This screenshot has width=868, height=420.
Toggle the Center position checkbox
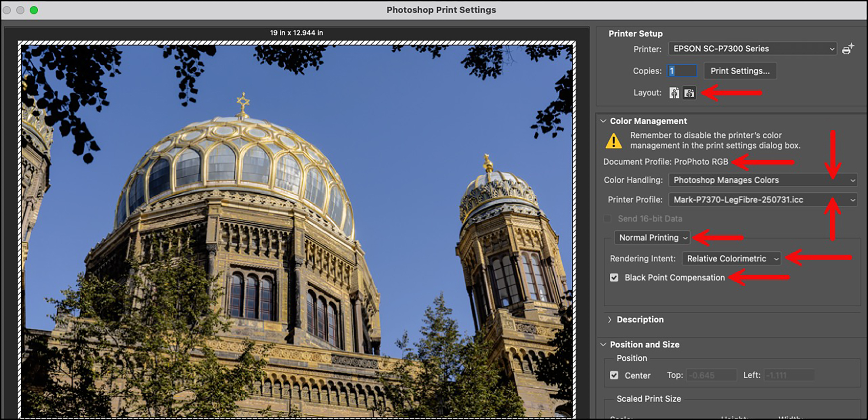[x=614, y=375]
